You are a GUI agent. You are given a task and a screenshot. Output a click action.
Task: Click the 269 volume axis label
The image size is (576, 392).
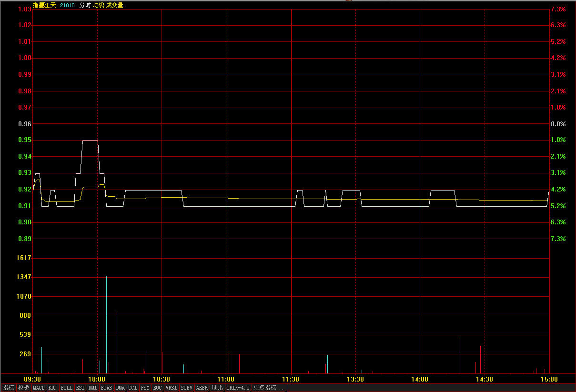tap(26, 354)
